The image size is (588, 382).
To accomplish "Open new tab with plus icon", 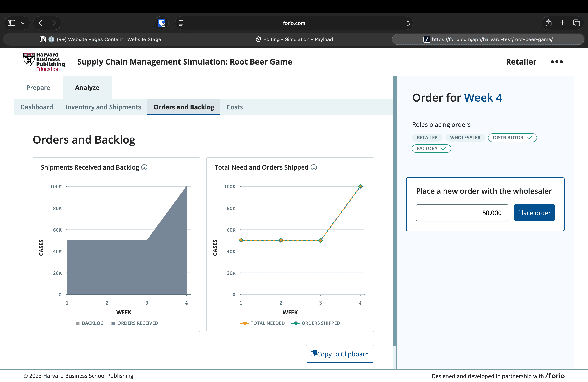I will 562,23.
